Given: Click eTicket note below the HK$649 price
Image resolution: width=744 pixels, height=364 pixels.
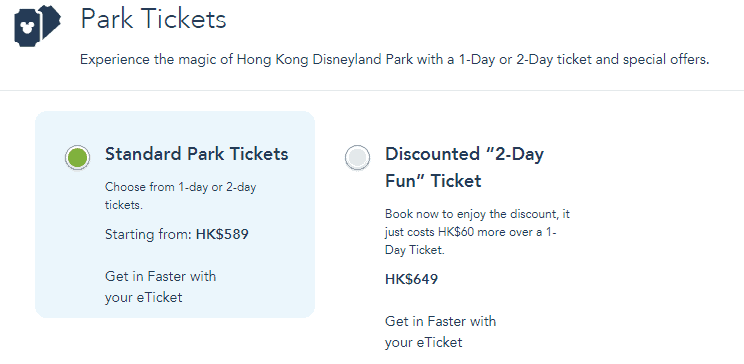Looking at the screenshot, I should click(x=440, y=332).
